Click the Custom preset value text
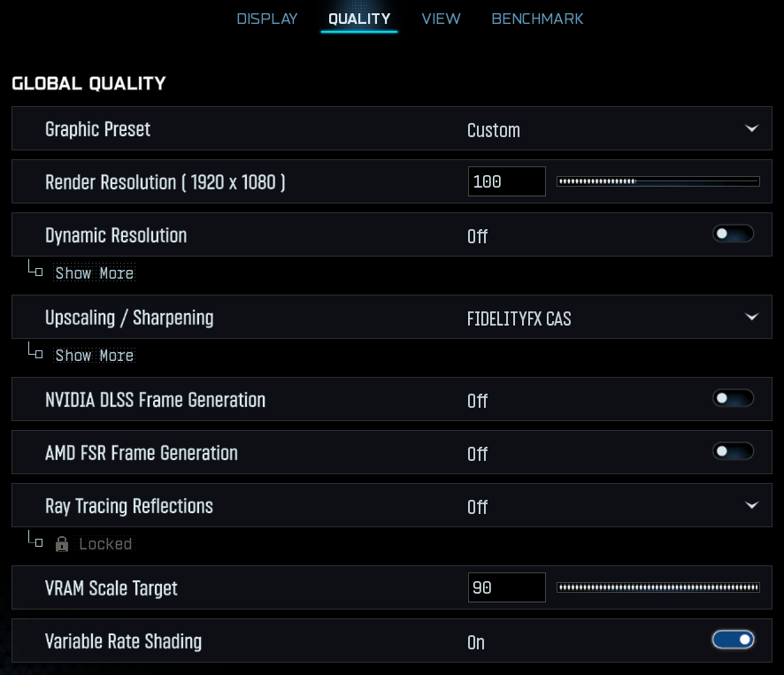784x675 pixels. pos(494,131)
